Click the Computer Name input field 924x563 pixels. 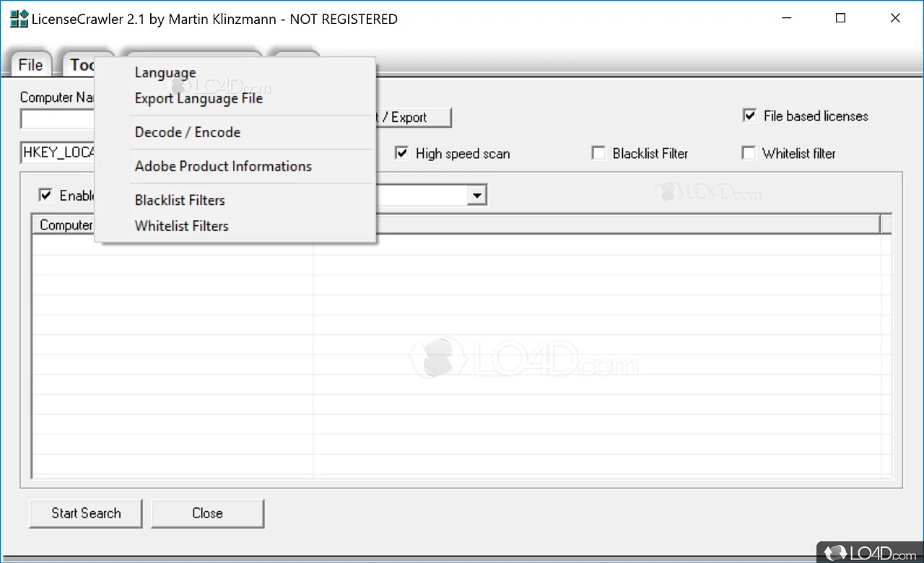[x=58, y=118]
